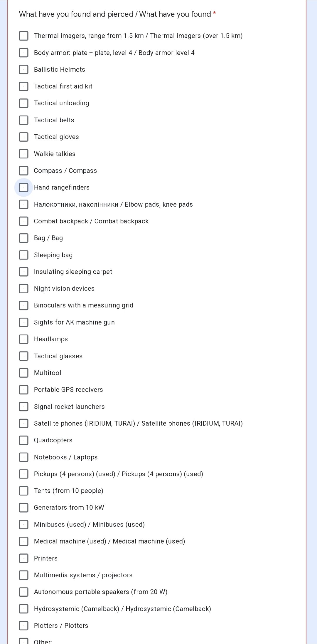The width and height of the screenshot is (317, 644).
Task: Select Portable GPS receivers checkbox
Action: tap(23, 390)
